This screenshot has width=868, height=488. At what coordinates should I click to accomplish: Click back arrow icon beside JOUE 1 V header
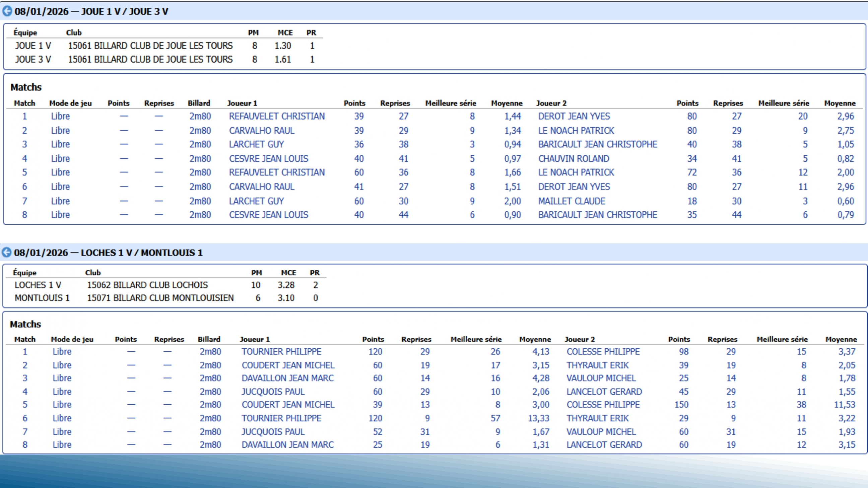[x=7, y=11]
